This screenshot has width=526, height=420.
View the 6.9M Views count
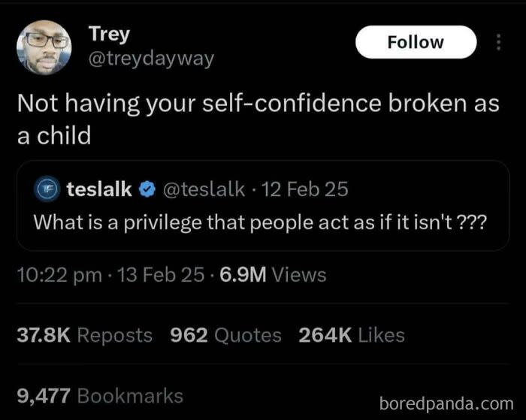272,275
